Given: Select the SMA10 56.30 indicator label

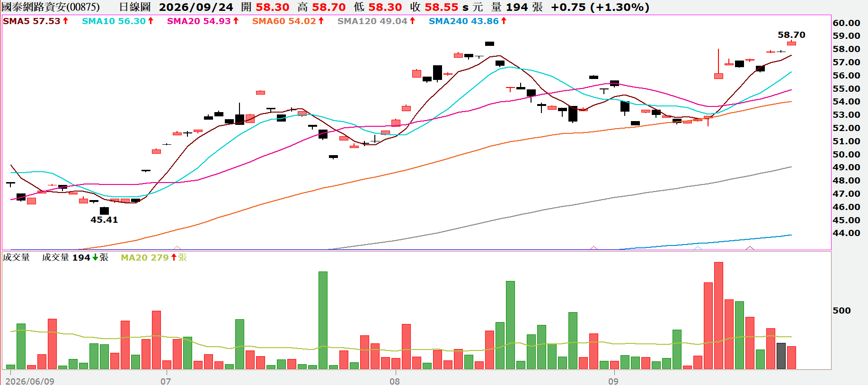Looking at the screenshot, I should click(117, 21).
